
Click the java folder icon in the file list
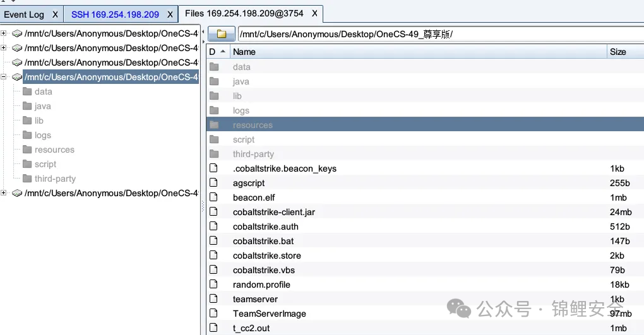(214, 81)
